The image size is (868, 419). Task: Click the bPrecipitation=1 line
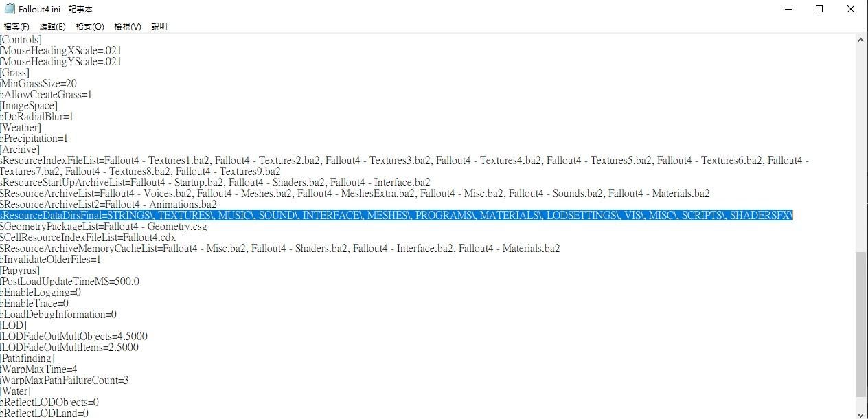(x=34, y=139)
